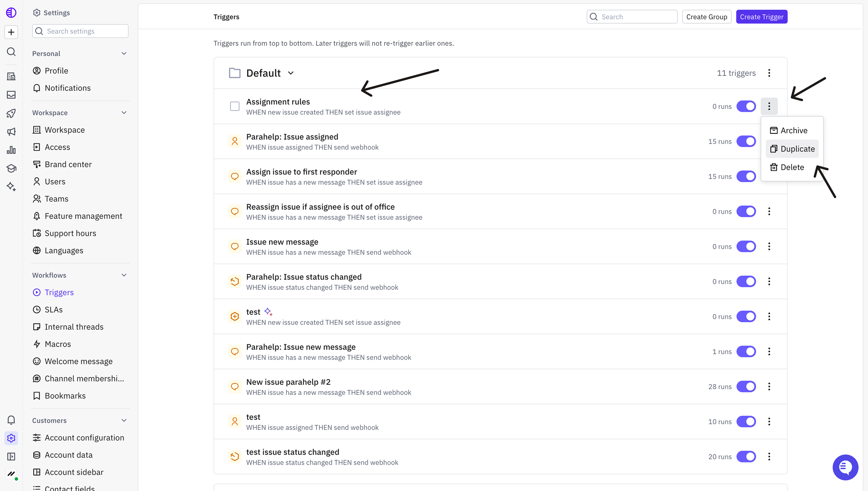Open the sparkle AI icon in left rail

tap(11, 186)
